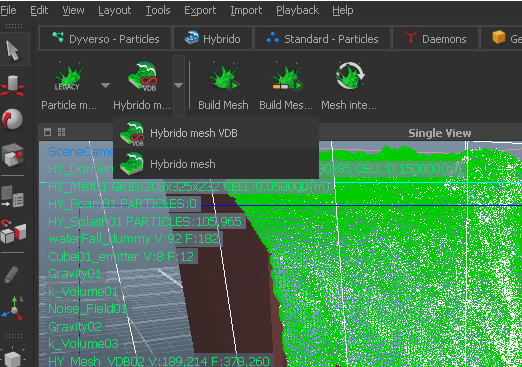Click the Hybrido mesh VDB shelf icon
522x367 pixels.
[142, 76]
